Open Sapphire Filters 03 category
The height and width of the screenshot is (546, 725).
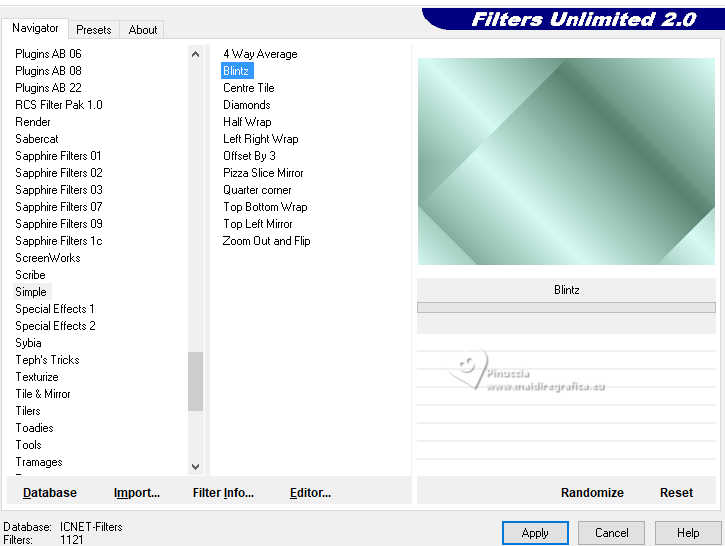click(x=59, y=190)
